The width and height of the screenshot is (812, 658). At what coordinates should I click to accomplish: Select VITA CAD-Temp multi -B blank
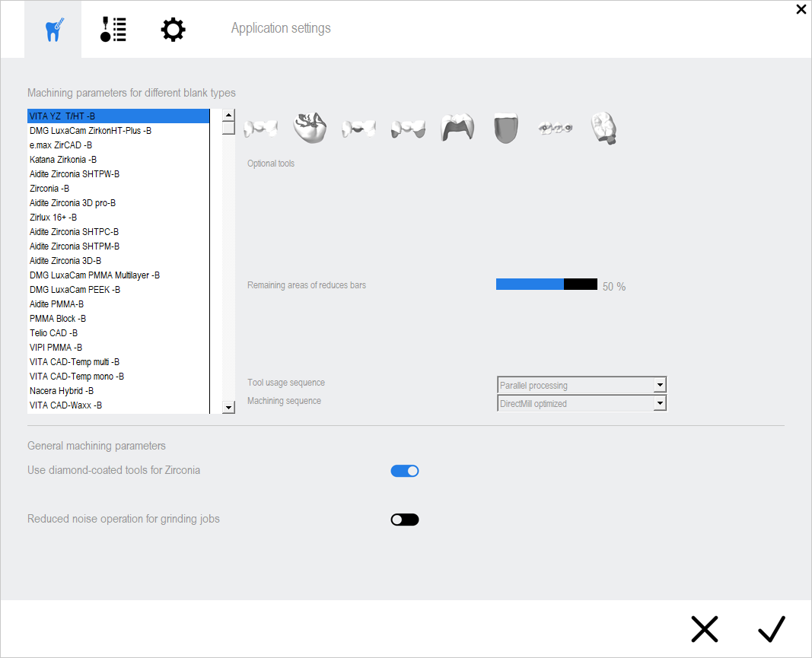(118, 362)
